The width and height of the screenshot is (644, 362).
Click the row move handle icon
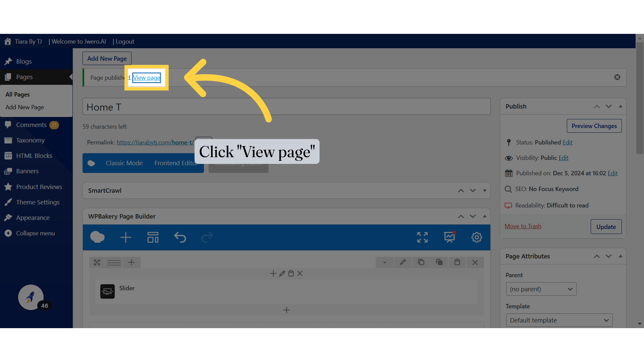[x=97, y=262]
